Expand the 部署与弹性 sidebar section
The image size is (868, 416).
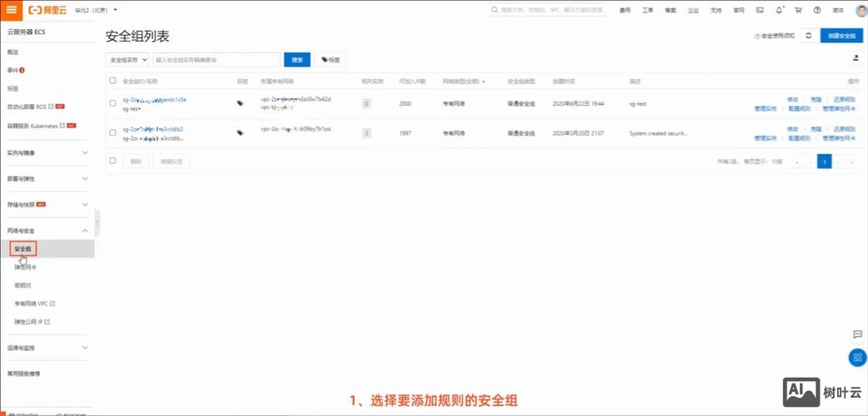[47, 179]
